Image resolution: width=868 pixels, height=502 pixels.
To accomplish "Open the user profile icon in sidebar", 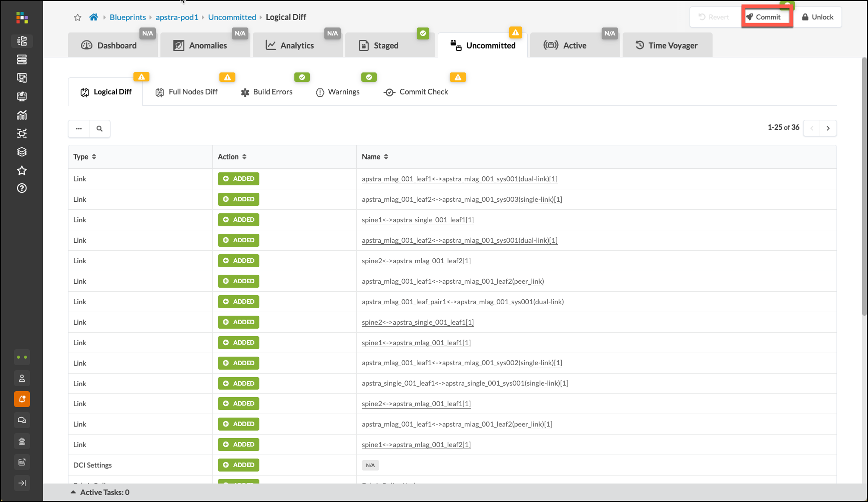I will pyautogui.click(x=22, y=378).
